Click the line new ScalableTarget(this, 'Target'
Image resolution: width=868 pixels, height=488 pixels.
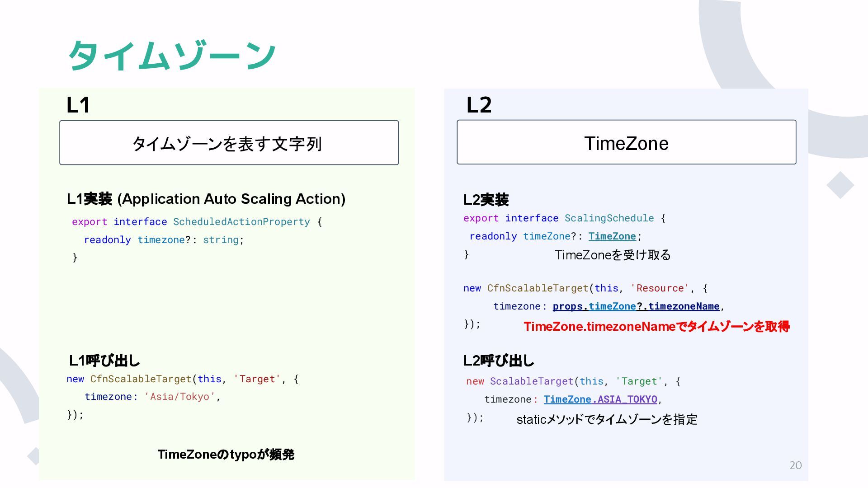pyautogui.click(x=573, y=381)
